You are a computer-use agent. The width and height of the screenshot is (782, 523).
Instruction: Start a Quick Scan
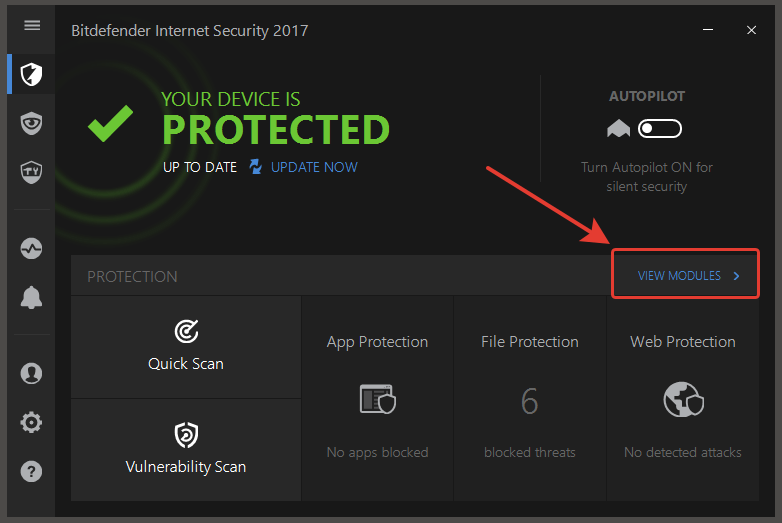(186, 347)
